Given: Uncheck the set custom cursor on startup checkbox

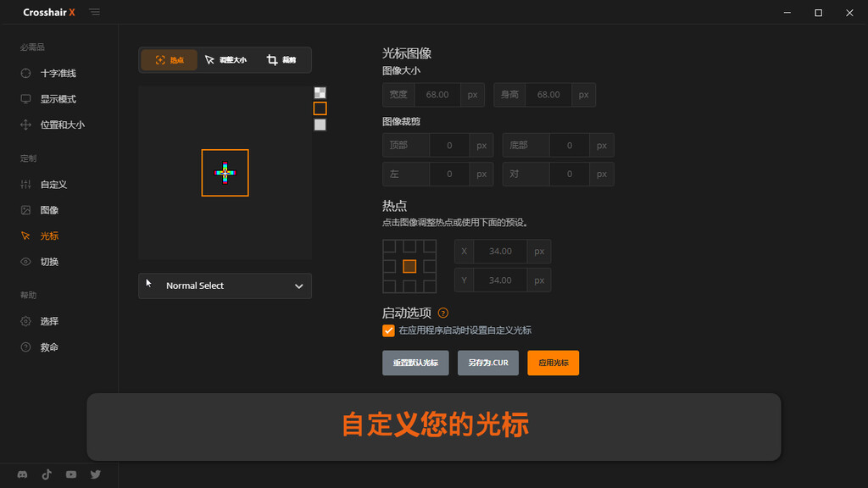Looking at the screenshot, I should (388, 330).
